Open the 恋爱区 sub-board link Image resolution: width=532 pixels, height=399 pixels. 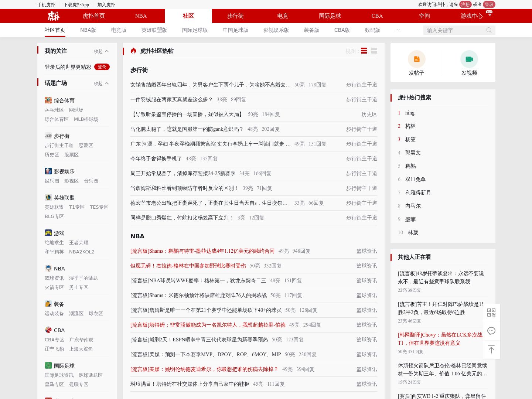click(86, 145)
